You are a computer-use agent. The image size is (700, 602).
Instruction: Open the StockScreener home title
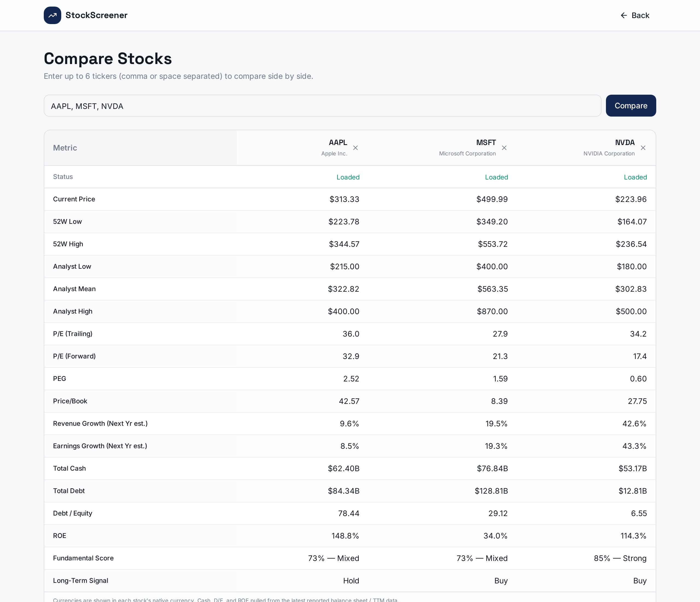tap(96, 15)
